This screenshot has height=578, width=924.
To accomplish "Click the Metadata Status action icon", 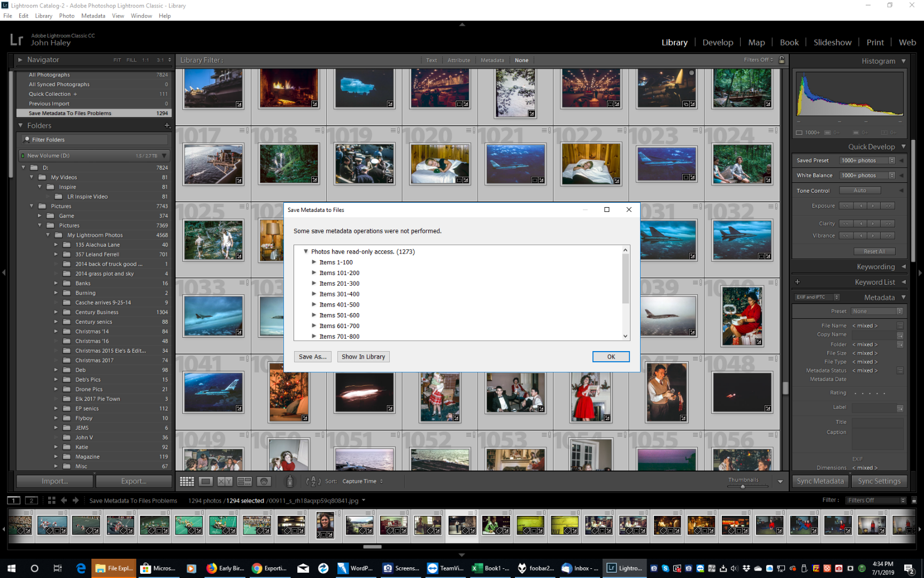I will [x=900, y=370].
